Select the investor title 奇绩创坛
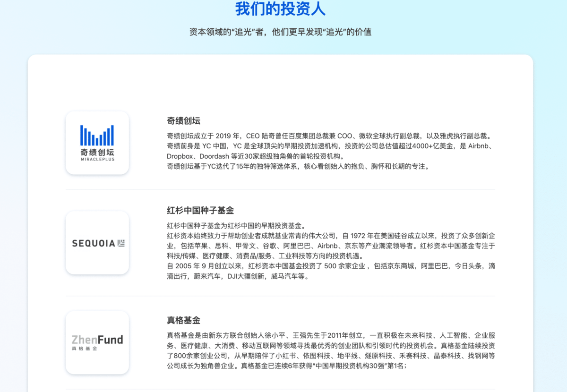 point(184,120)
